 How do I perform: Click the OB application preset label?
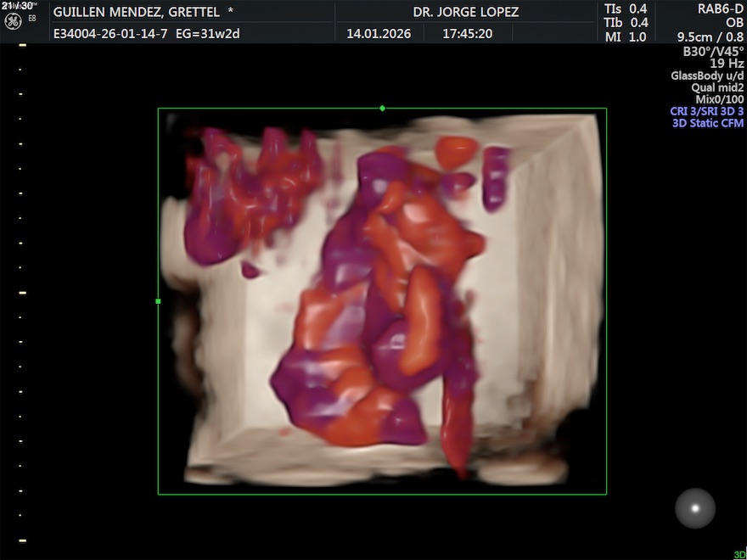click(x=734, y=23)
